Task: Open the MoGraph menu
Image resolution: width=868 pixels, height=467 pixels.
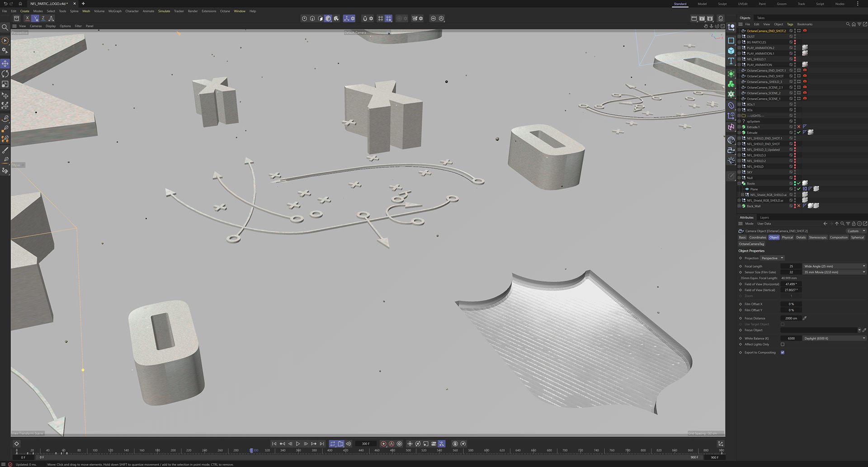Action: (x=115, y=11)
